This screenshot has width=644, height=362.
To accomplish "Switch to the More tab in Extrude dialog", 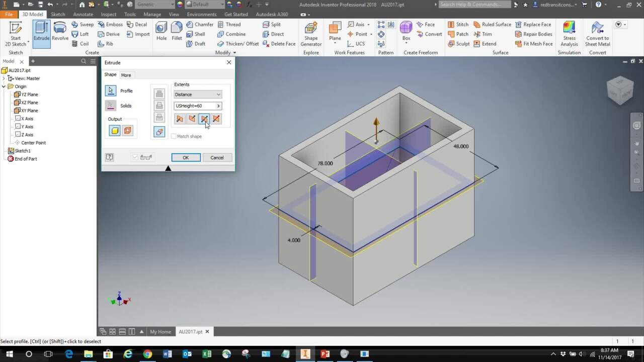I will pos(126,74).
